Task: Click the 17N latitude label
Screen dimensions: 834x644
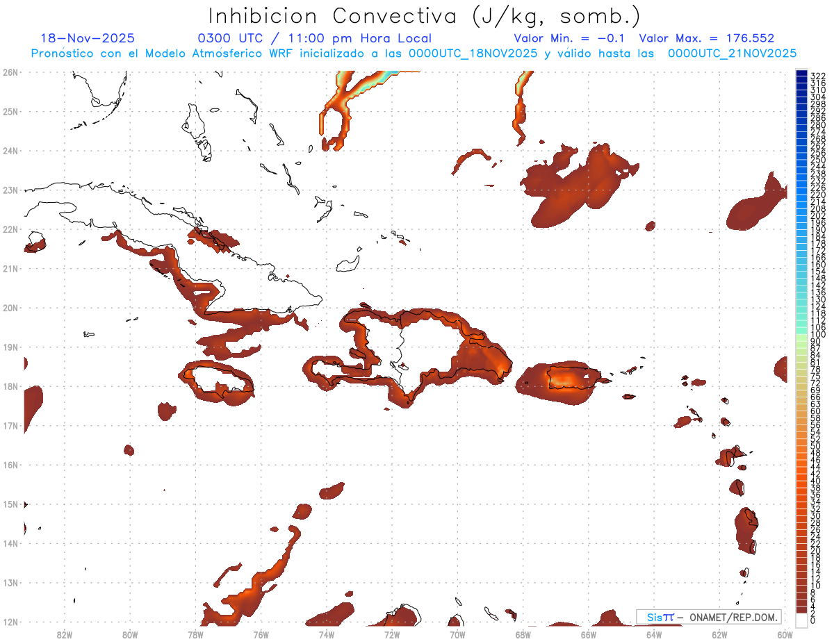Action: point(10,425)
